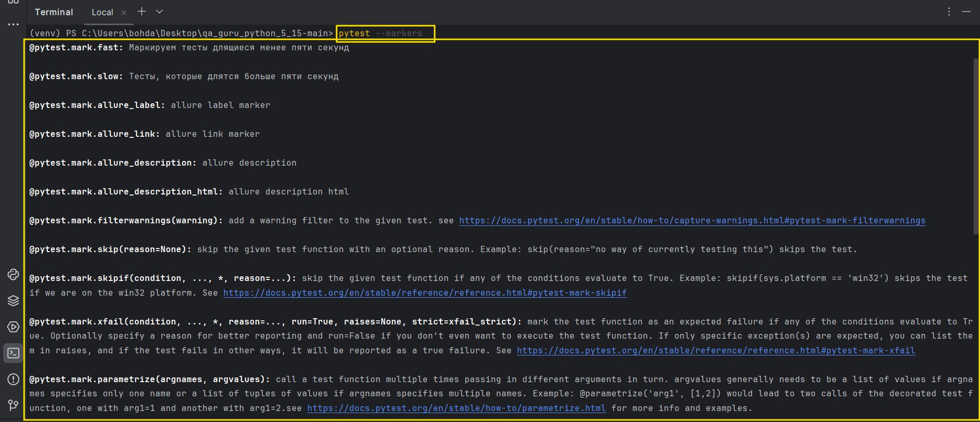Click the Terminal panel title
980x422 pixels.
tap(54, 12)
